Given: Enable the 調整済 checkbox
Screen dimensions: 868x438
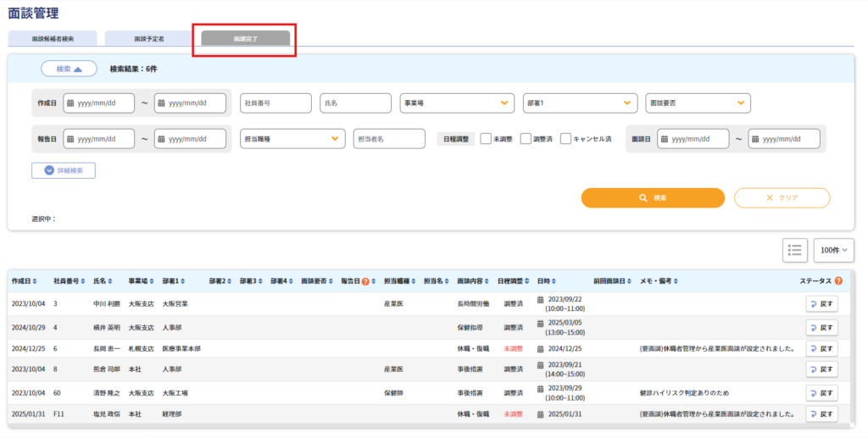Looking at the screenshot, I should 526,139.
